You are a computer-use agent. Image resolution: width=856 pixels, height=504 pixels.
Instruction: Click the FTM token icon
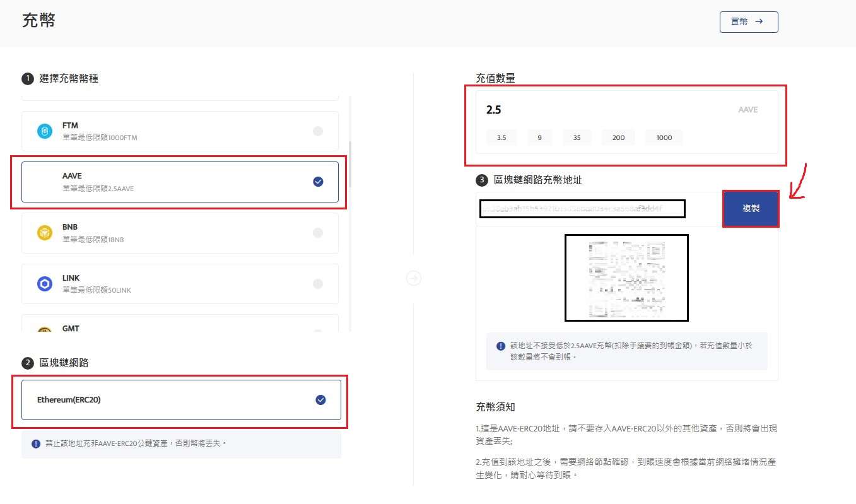click(44, 131)
